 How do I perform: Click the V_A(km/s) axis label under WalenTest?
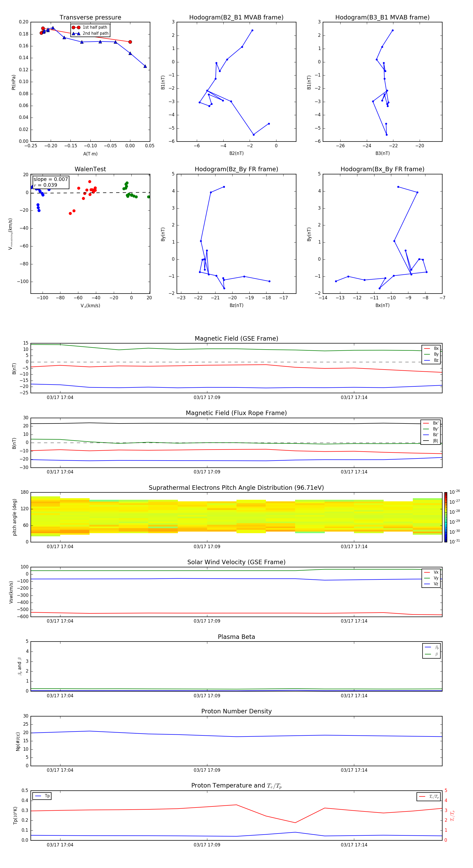[x=90, y=306]
